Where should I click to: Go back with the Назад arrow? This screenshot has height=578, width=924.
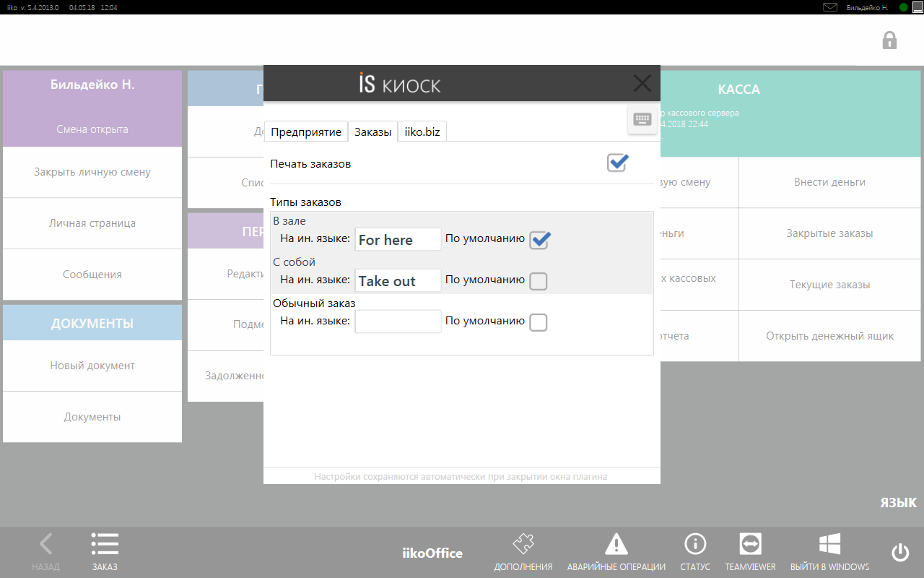pyautogui.click(x=45, y=553)
